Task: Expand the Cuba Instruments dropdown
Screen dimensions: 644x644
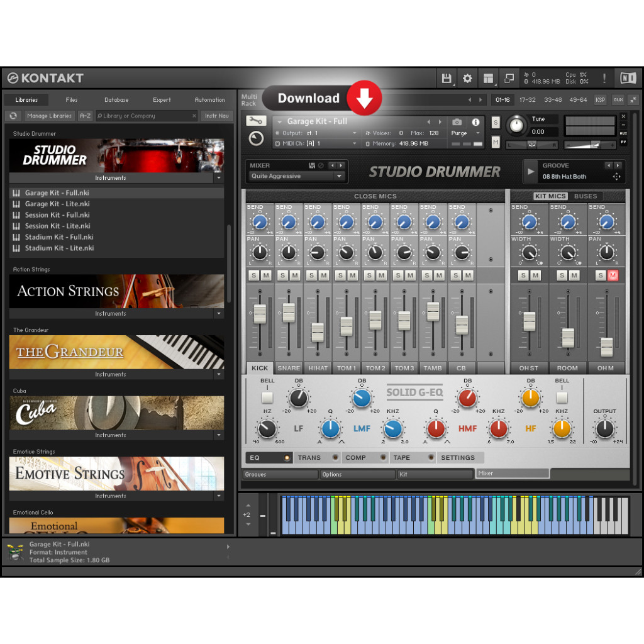Action: (x=219, y=435)
